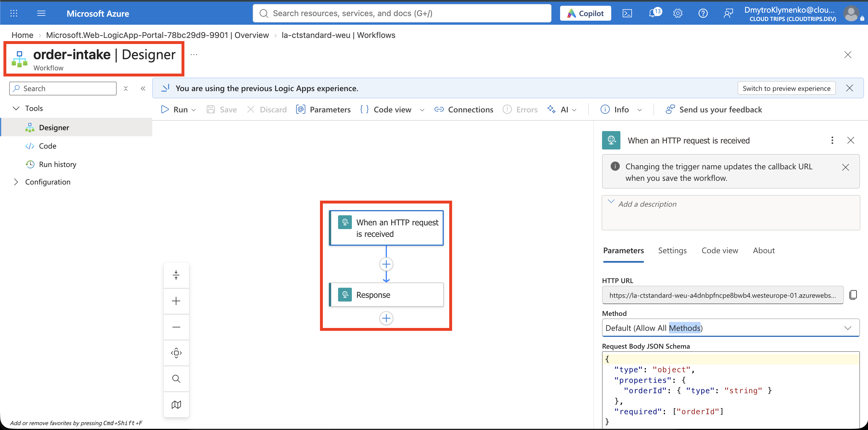Expand the Code view dropdown chevron in toolbar

tap(422, 110)
